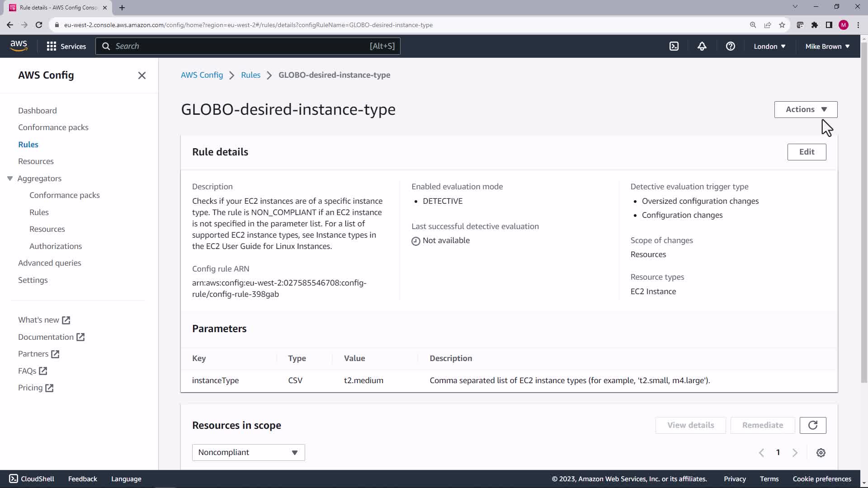Bookmark this page with star icon

[782, 25]
